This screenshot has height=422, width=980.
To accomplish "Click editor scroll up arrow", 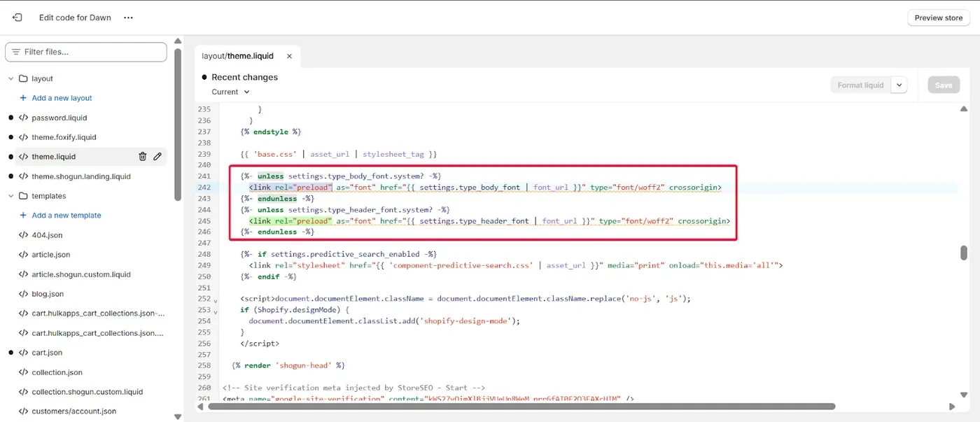I will 964,109.
